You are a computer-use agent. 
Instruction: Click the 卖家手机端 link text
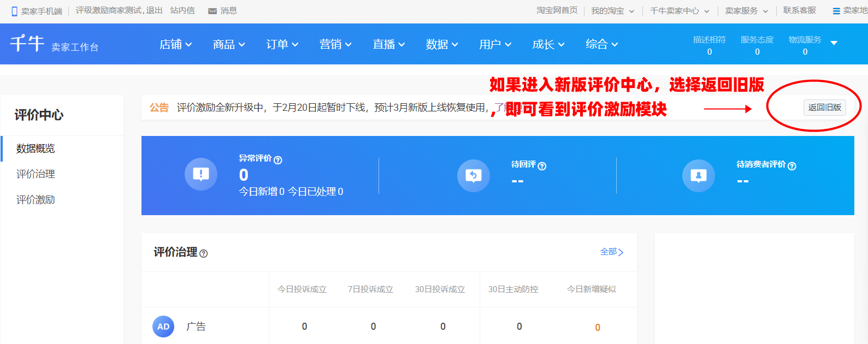(42, 11)
